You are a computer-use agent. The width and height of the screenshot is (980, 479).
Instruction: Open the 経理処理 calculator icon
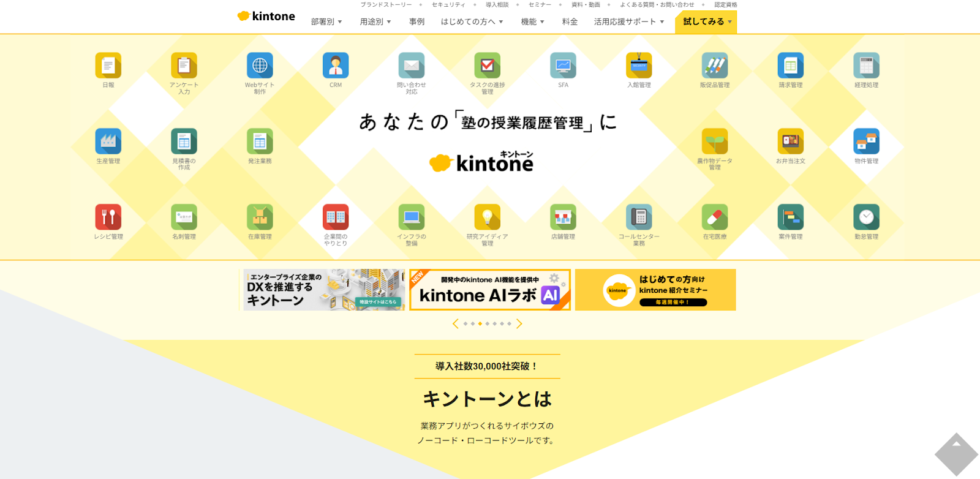pos(867,66)
